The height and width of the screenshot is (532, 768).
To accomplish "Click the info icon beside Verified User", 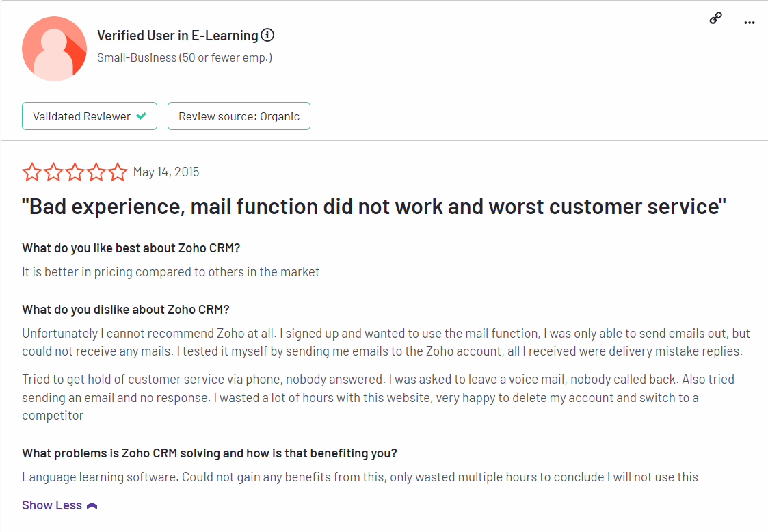I will tap(267, 36).
